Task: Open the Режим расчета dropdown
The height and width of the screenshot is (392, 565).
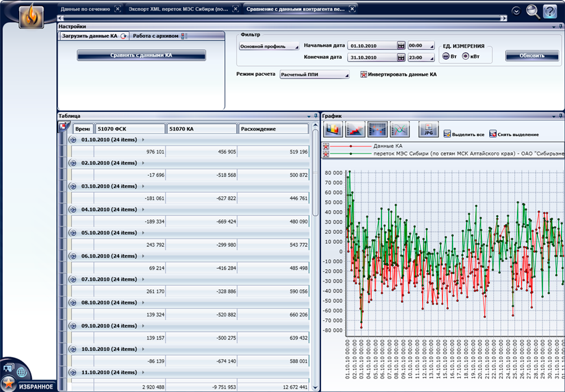Action: coord(315,75)
